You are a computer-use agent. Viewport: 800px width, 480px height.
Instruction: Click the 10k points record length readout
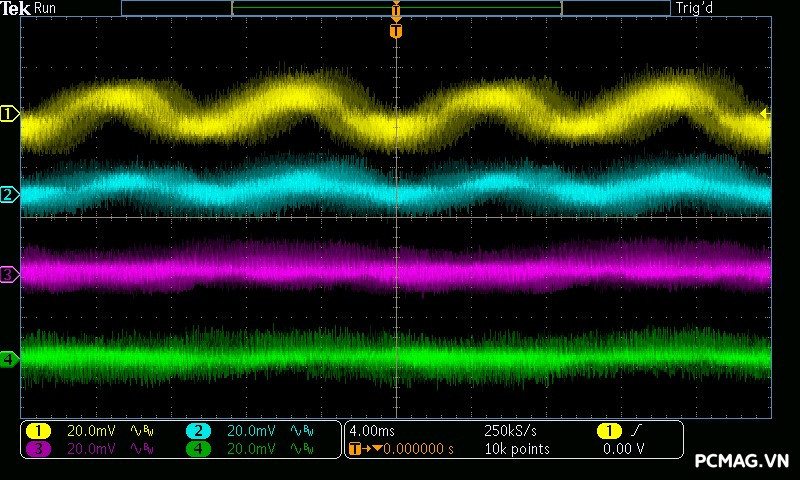click(x=516, y=449)
